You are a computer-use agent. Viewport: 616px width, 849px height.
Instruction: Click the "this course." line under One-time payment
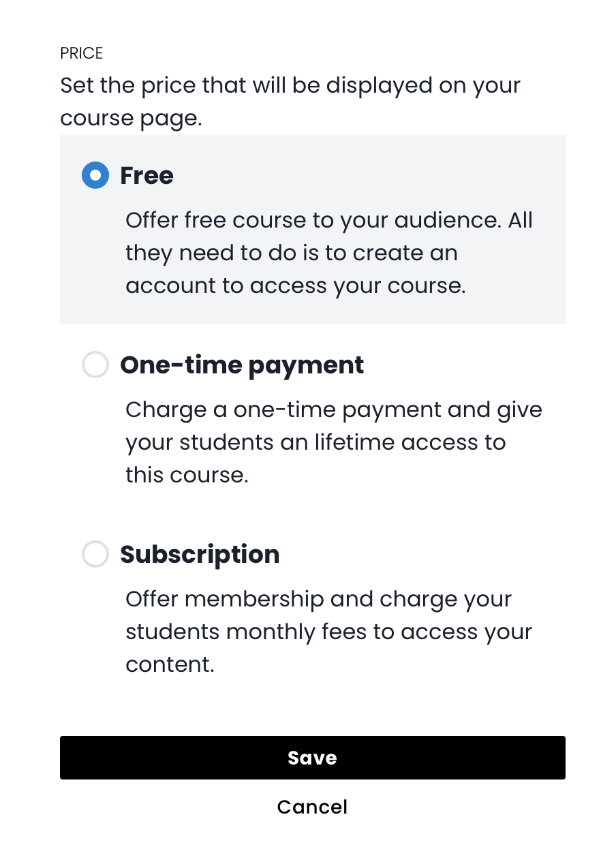[186, 475]
